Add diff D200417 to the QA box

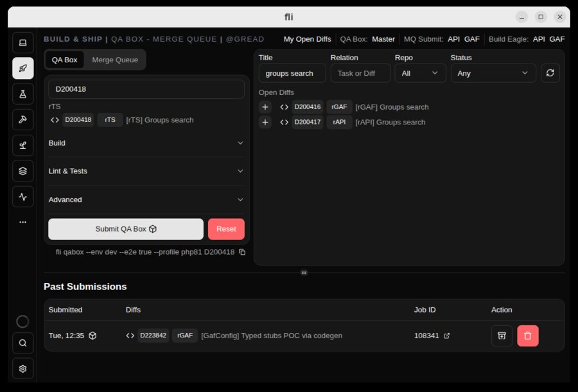[x=265, y=122]
